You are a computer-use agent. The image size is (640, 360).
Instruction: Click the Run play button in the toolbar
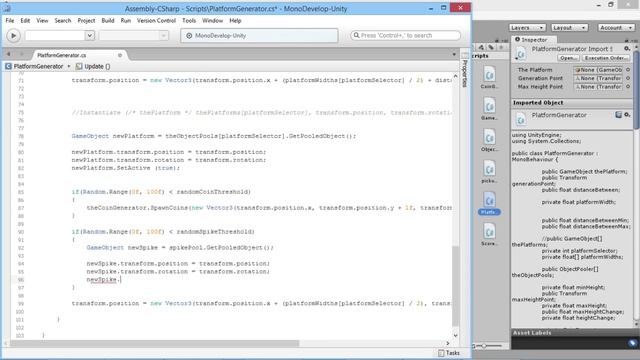click(x=13, y=36)
